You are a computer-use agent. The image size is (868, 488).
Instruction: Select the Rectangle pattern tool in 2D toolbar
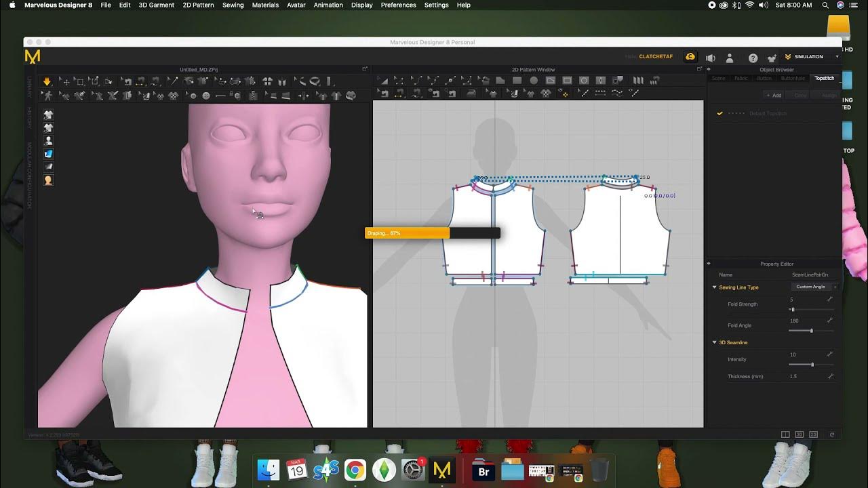click(x=517, y=81)
